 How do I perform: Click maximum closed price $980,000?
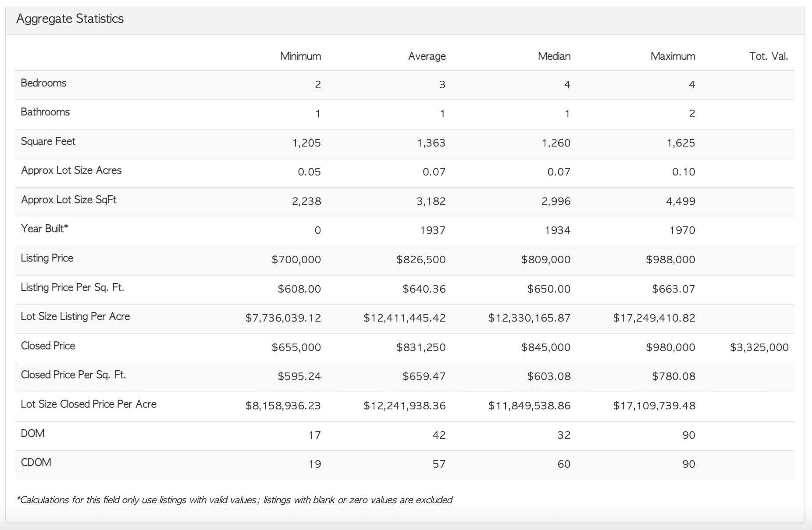(x=671, y=347)
